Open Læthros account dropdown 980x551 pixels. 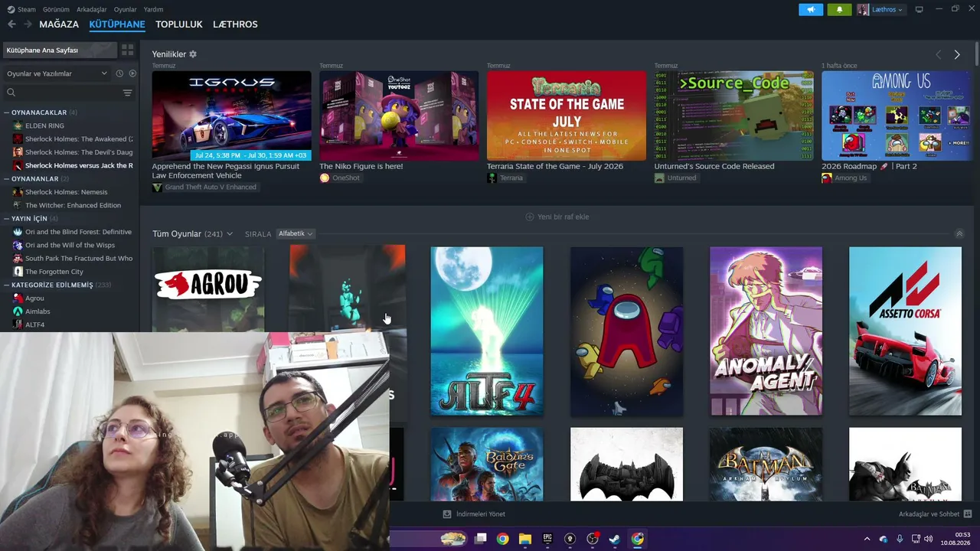[x=880, y=9]
